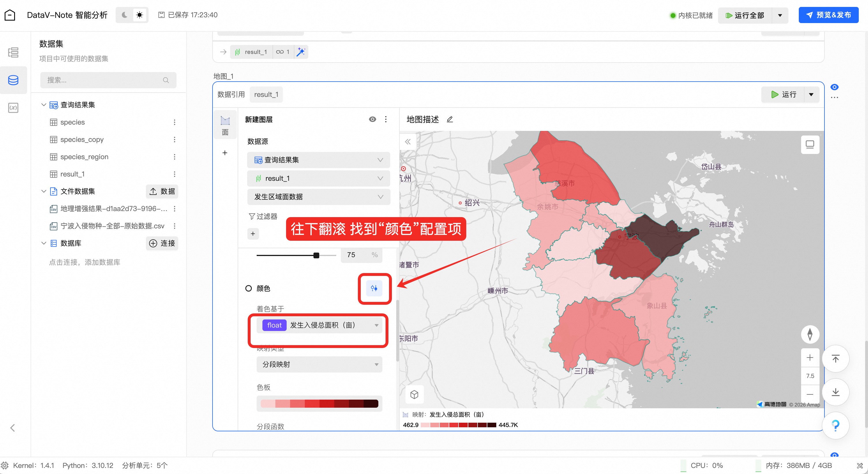Click the 3D cube view icon
Image resolution: width=868 pixels, height=474 pixels.
414,394
